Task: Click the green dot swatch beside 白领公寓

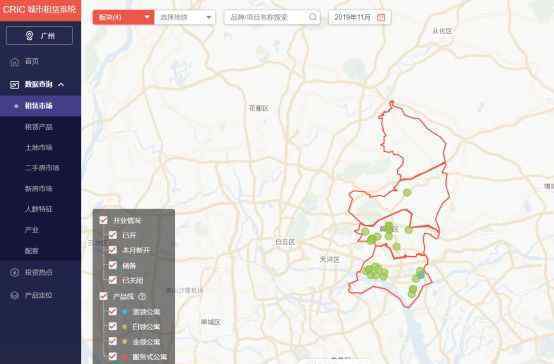Action: 124,327
